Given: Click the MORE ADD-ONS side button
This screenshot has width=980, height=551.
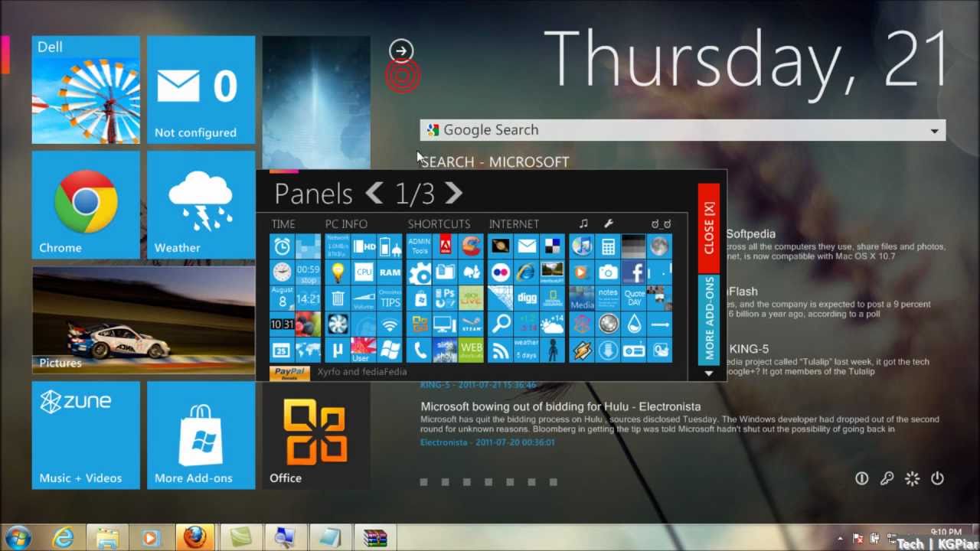Looking at the screenshot, I should point(709,320).
